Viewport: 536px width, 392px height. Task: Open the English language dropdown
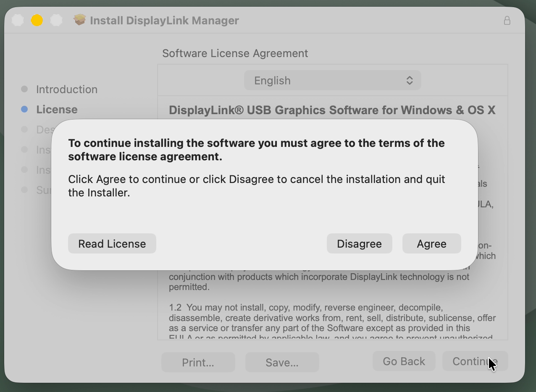pyautogui.click(x=332, y=80)
